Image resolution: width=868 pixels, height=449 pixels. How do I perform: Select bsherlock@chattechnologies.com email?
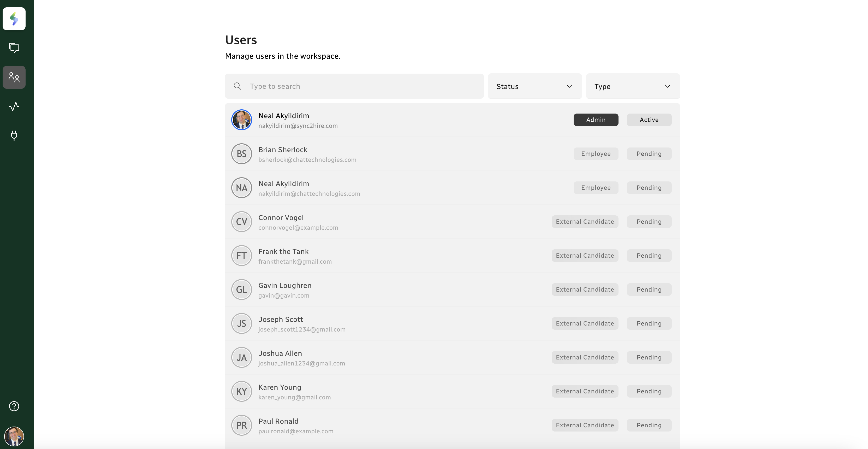pyautogui.click(x=307, y=160)
